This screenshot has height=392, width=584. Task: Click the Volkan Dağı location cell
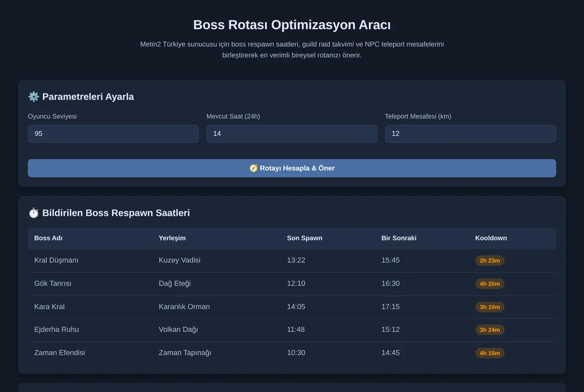click(178, 329)
